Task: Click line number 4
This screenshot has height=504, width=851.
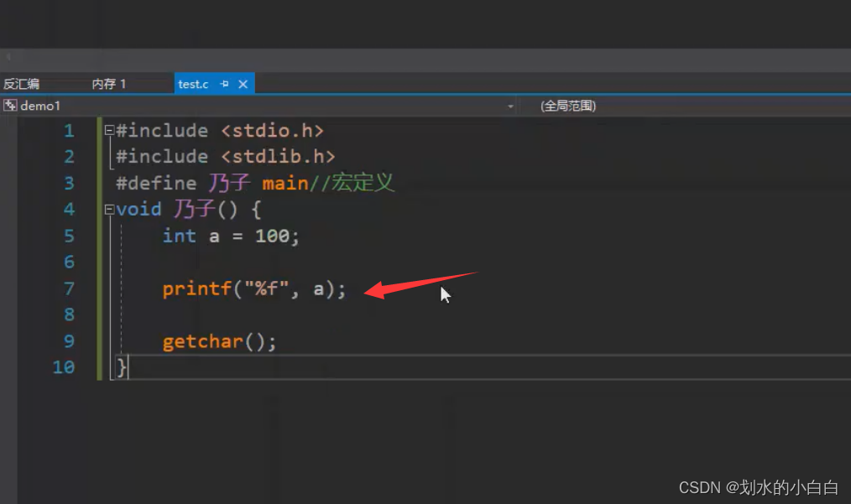Action: (69, 210)
